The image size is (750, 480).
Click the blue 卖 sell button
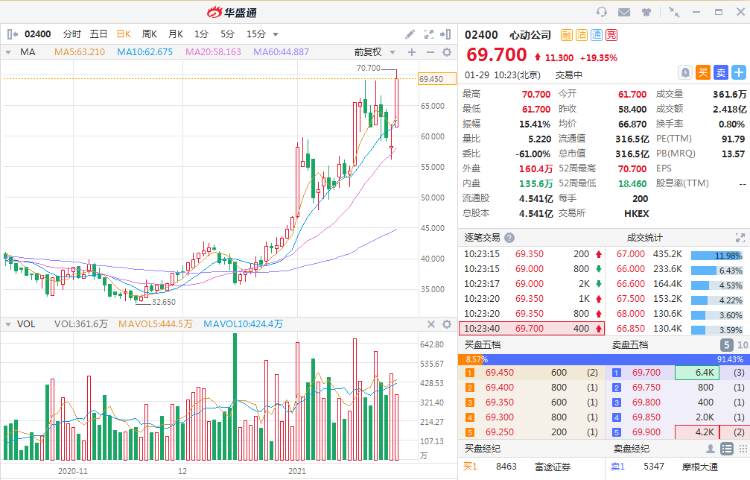coord(720,72)
